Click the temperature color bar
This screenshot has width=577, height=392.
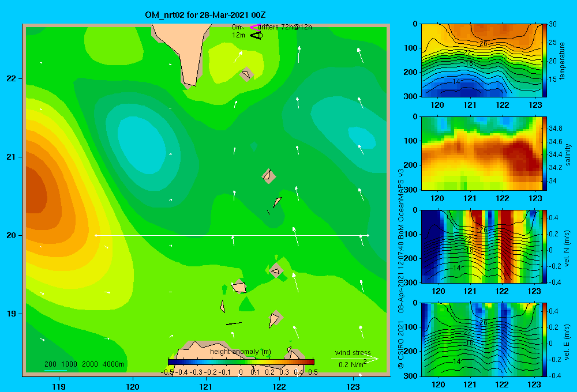pos(545,61)
